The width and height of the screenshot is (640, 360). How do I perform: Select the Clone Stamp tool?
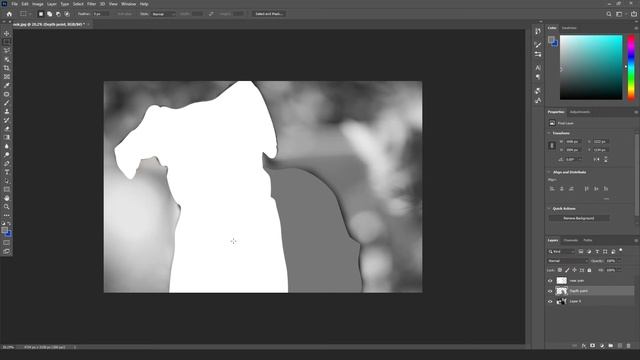point(7,111)
